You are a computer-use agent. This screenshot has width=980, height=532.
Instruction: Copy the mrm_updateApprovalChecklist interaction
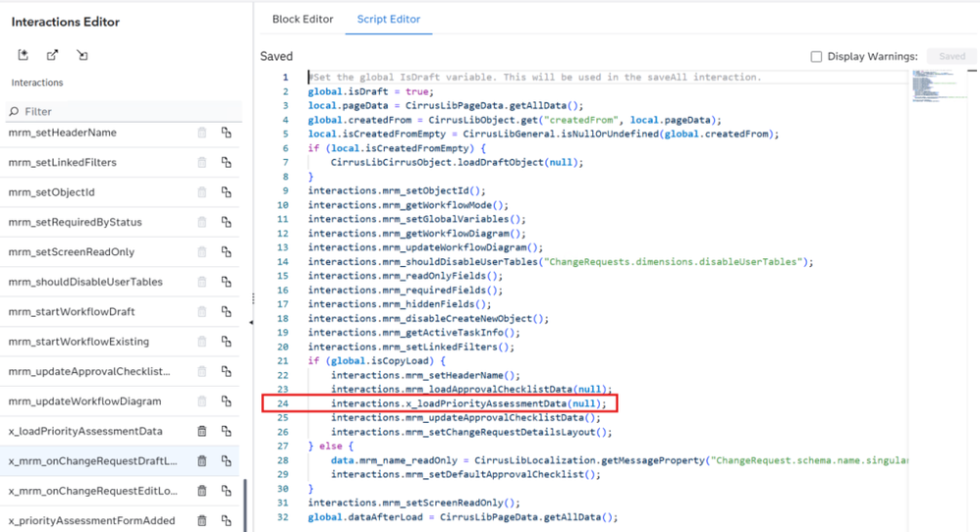[226, 372]
